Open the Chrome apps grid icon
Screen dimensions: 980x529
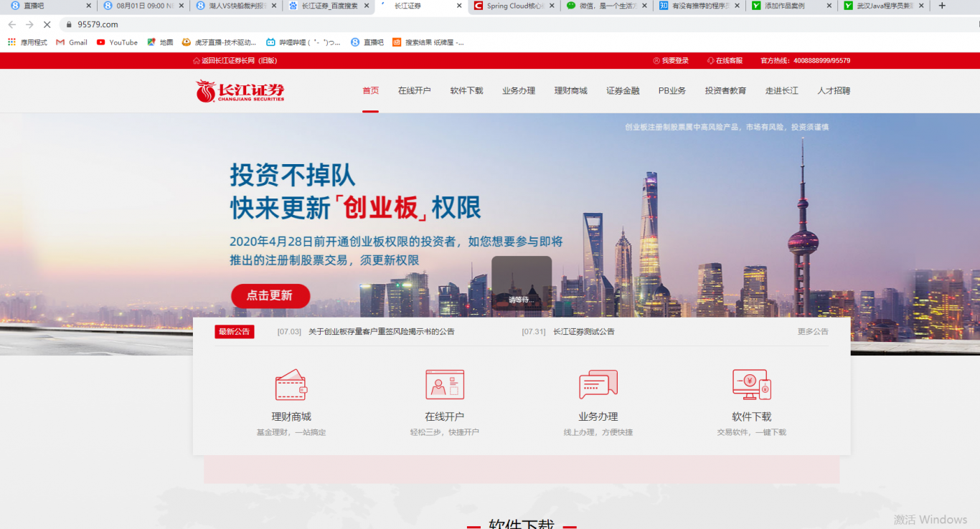(x=11, y=42)
